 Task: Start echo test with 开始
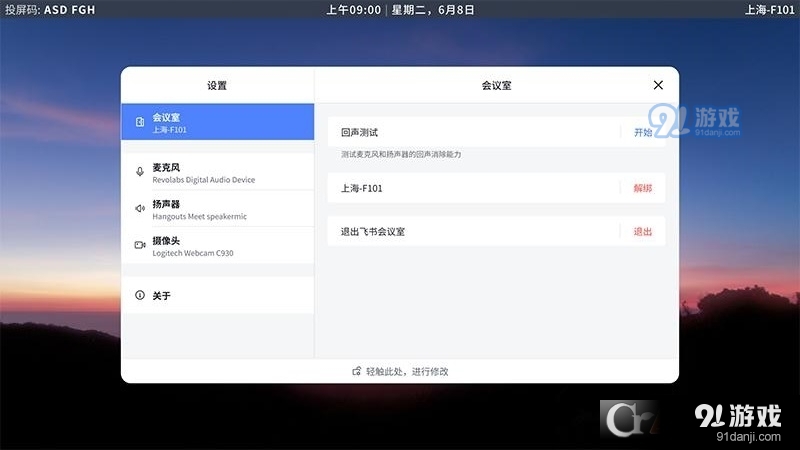(x=642, y=133)
